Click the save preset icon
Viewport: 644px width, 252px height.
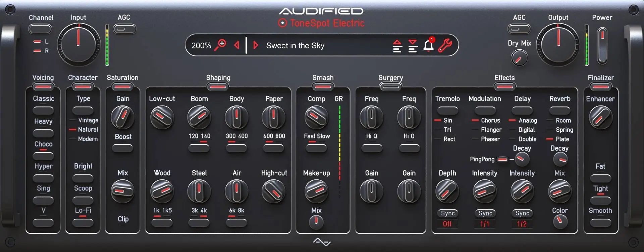[413, 46]
